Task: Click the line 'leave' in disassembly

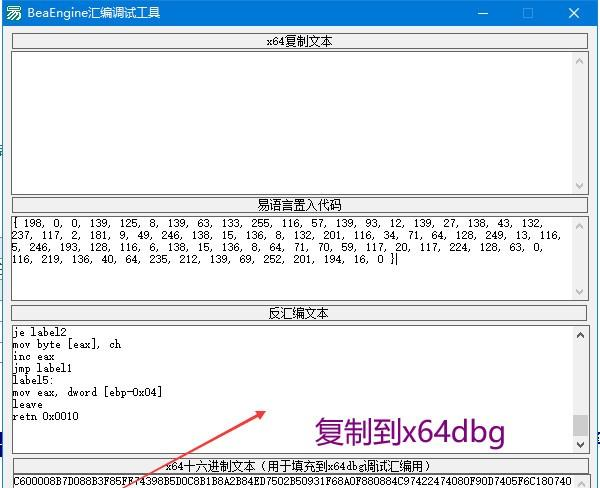Action: [27, 404]
